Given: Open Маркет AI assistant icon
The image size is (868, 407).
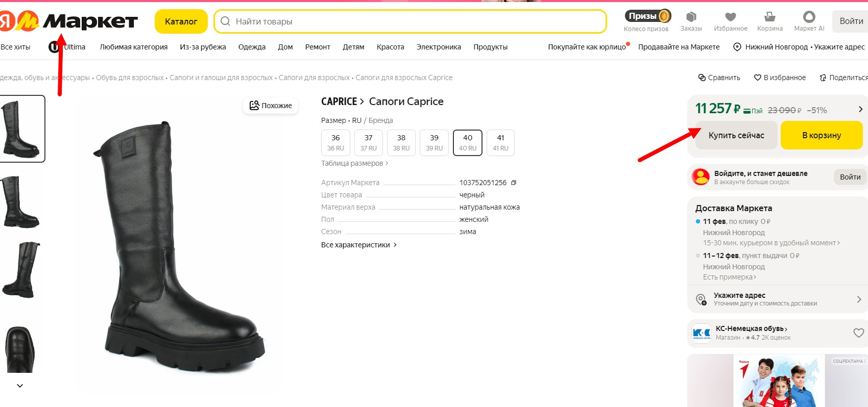Looking at the screenshot, I should [809, 21].
